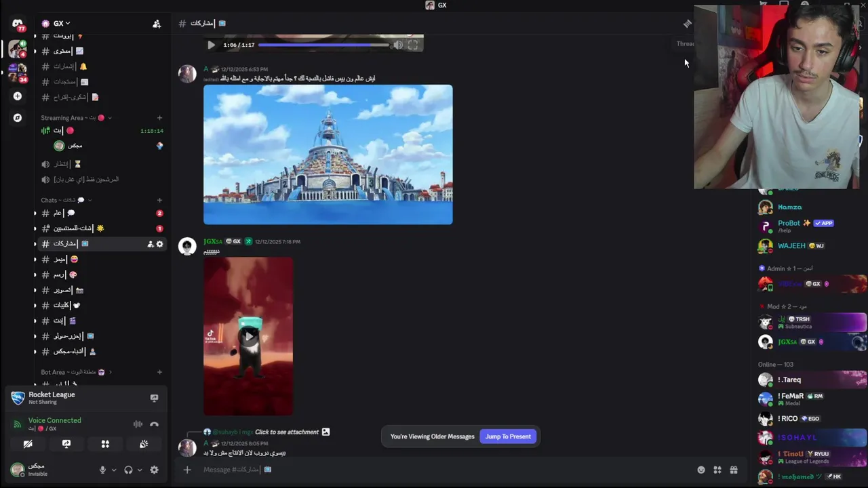Image resolution: width=868 pixels, height=488 pixels.
Task: Open User Settings gear icon
Action: [154, 470]
